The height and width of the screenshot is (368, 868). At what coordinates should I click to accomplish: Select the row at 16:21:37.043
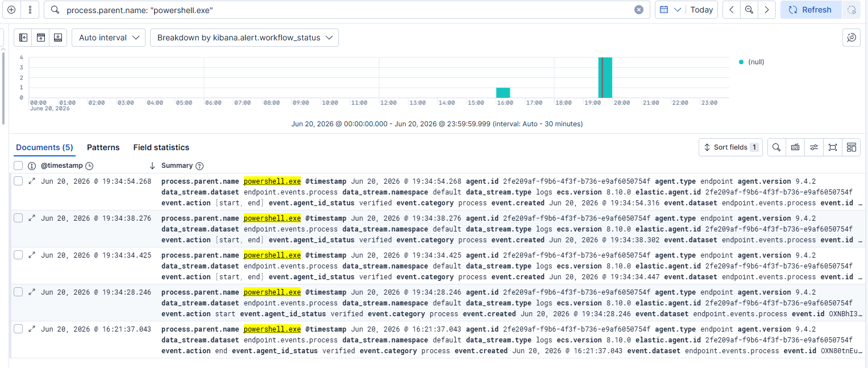point(18,329)
